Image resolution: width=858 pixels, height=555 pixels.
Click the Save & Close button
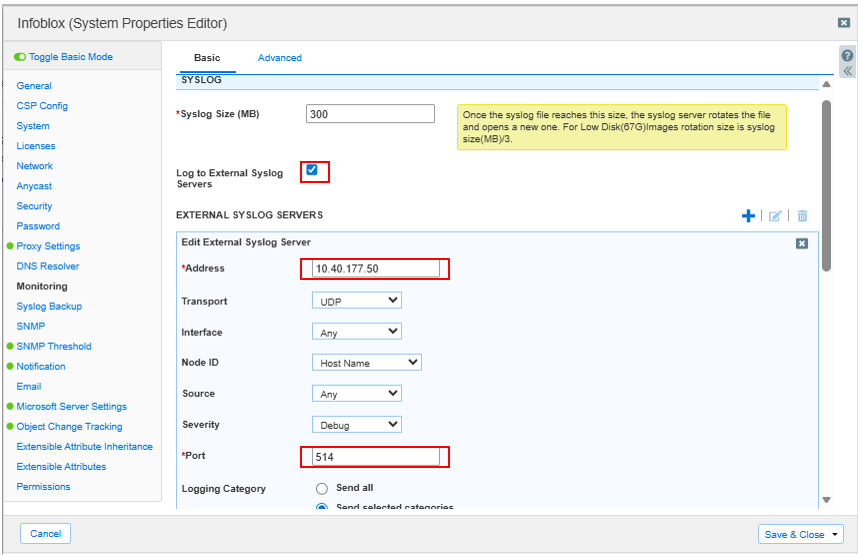(800, 534)
